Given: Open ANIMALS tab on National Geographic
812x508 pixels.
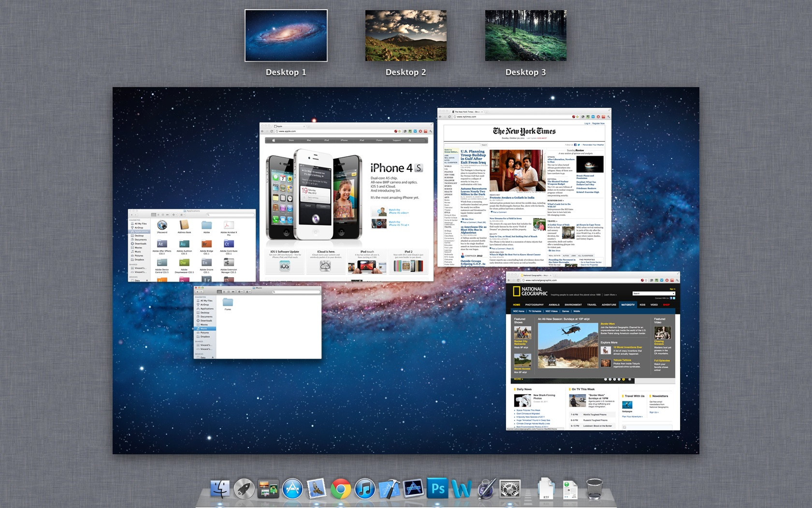Looking at the screenshot, I should pos(554,305).
